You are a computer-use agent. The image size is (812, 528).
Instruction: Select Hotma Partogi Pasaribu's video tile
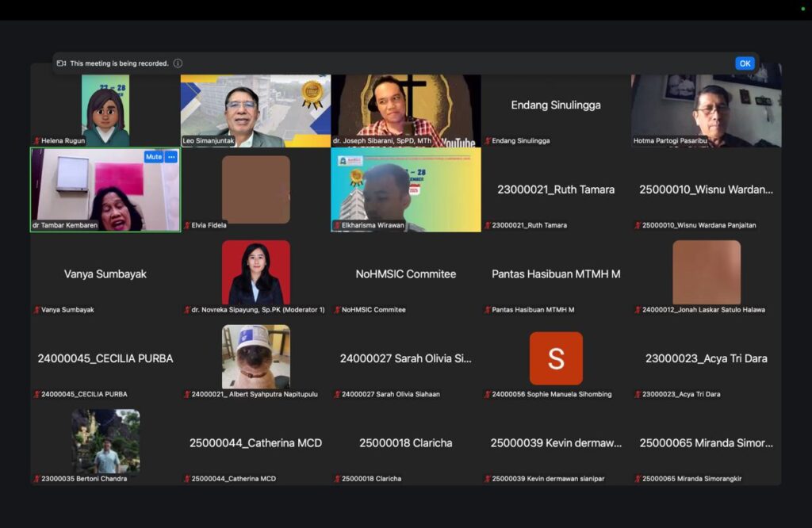[706, 109]
